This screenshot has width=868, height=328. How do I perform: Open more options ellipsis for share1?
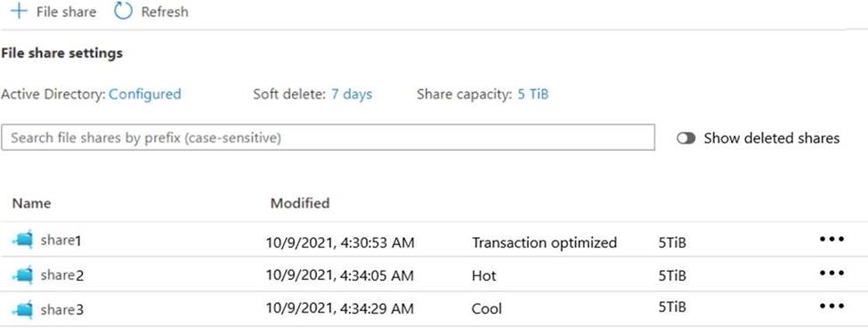pos(831,240)
